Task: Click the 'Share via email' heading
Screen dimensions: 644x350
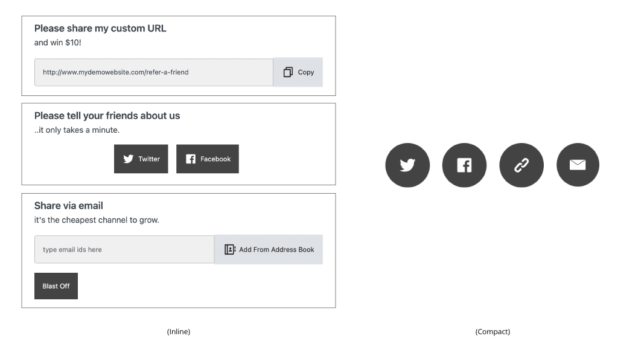Action: tap(69, 206)
